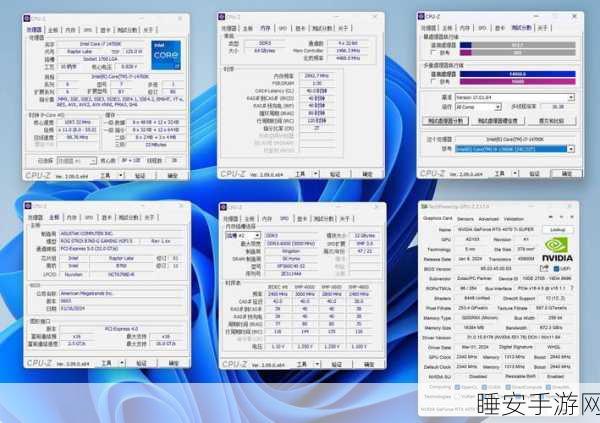Toggle the UEFI checkbox in GPU-Z
600x423 pixels.
556,269
